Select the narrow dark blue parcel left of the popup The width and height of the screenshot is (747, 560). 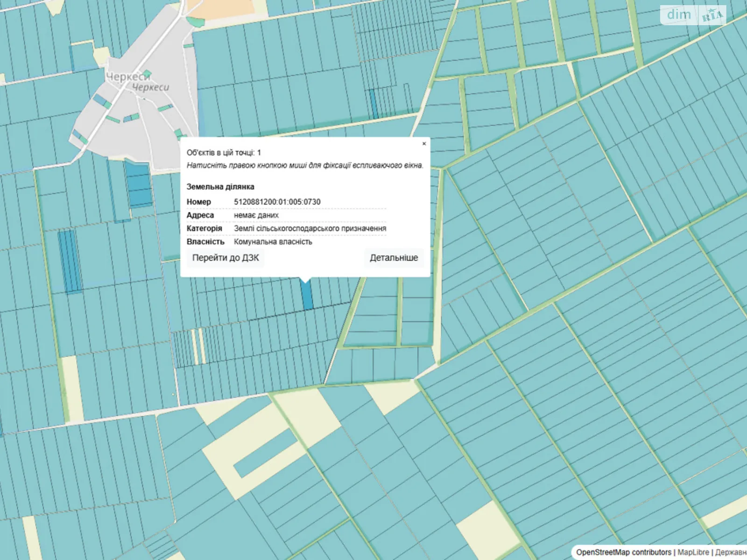[70, 261]
